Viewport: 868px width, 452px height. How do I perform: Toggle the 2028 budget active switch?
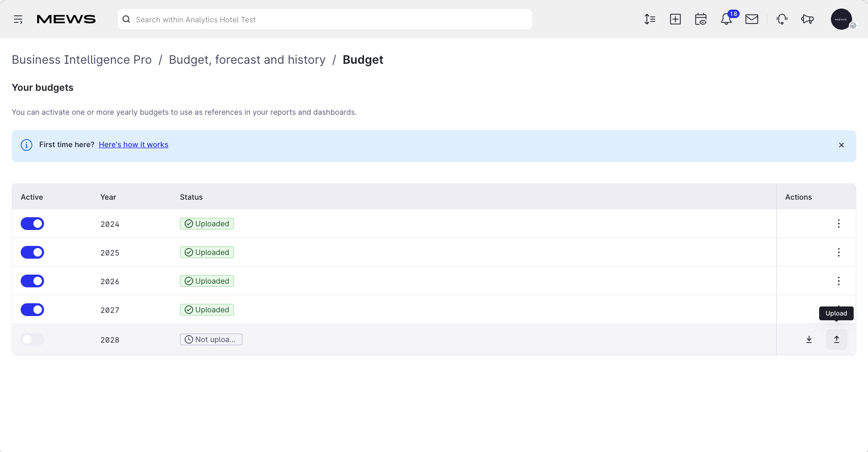pos(32,339)
